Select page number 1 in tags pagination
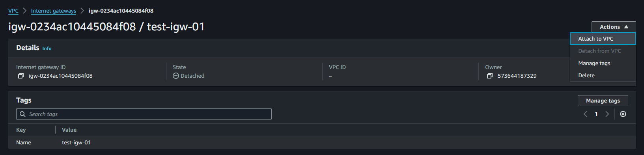 tap(596, 114)
